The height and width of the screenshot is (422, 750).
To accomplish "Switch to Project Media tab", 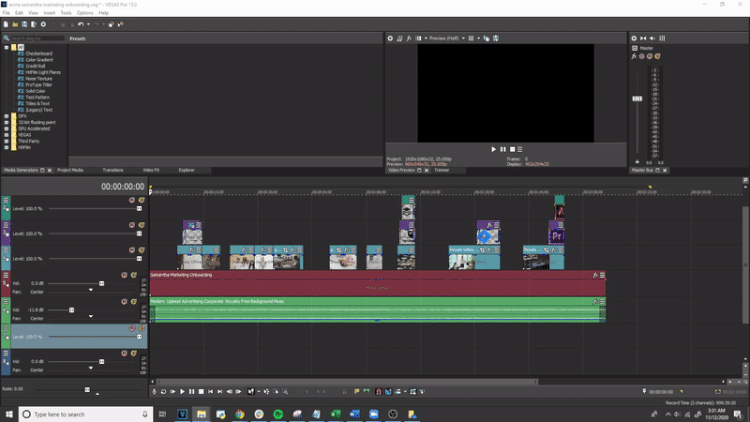I will click(70, 170).
